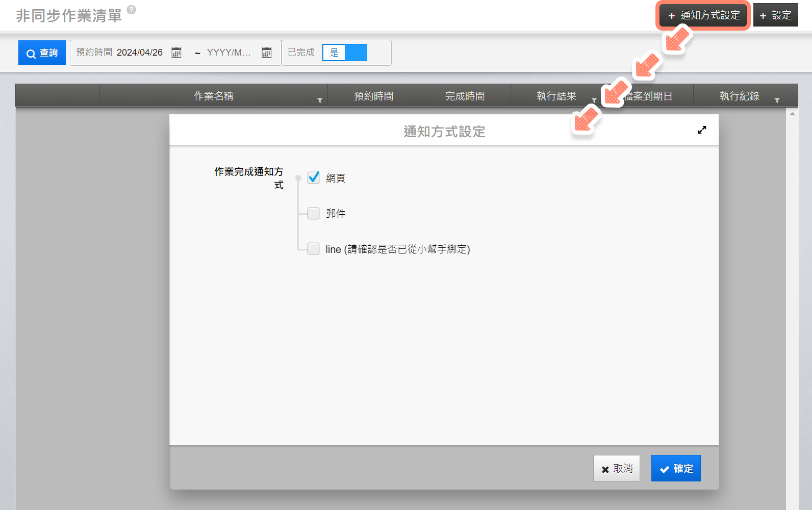Enable the line notification checkbox
This screenshot has height=510, width=812.
click(314, 248)
